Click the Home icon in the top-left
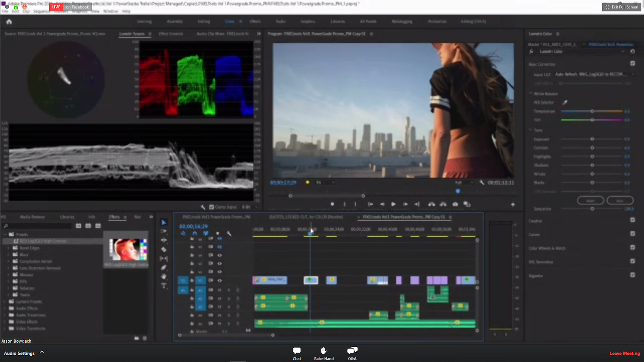644x362 pixels. click(9, 22)
